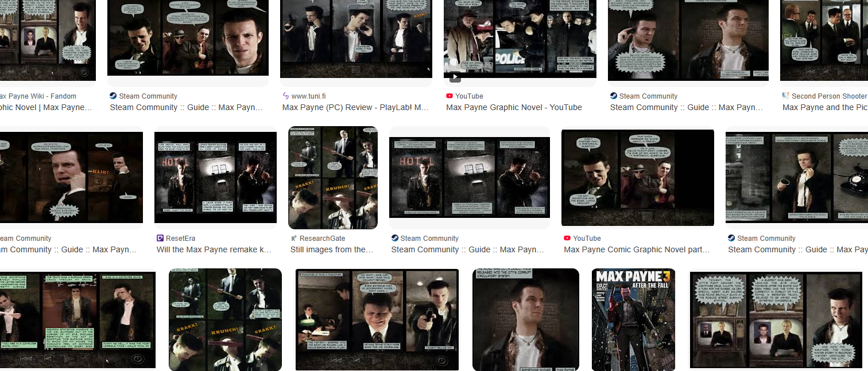Click Steam favicon under the sunglasses gangsters comic
This screenshot has width=868, height=371.
[113, 96]
